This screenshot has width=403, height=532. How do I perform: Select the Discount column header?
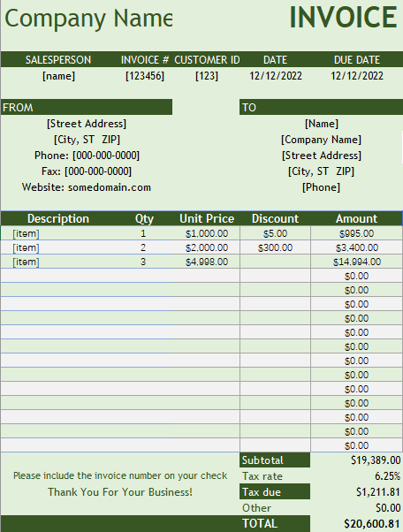(x=275, y=218)
